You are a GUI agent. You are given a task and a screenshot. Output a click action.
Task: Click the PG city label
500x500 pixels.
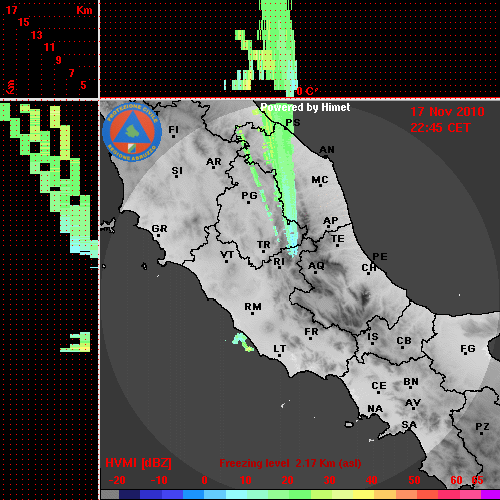249,195
